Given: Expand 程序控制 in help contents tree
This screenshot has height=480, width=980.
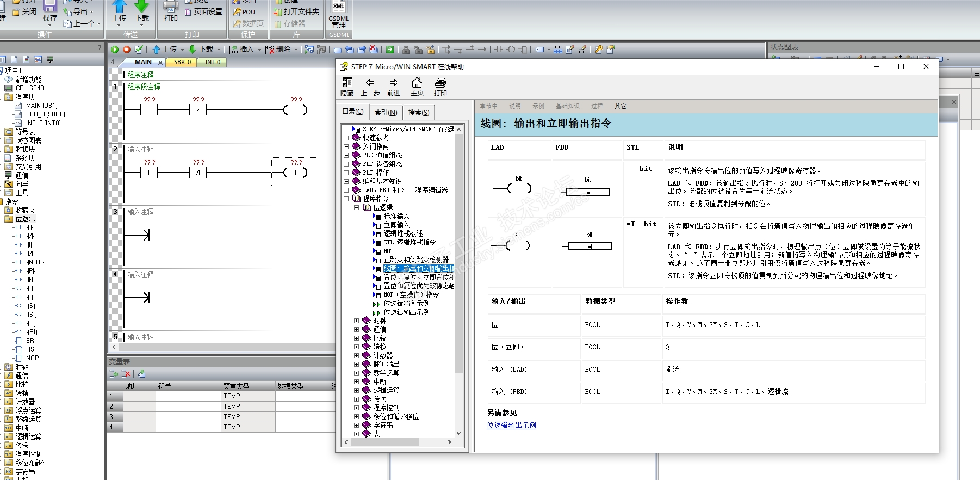Looking at the screenshot, I should tap(356, 408).
